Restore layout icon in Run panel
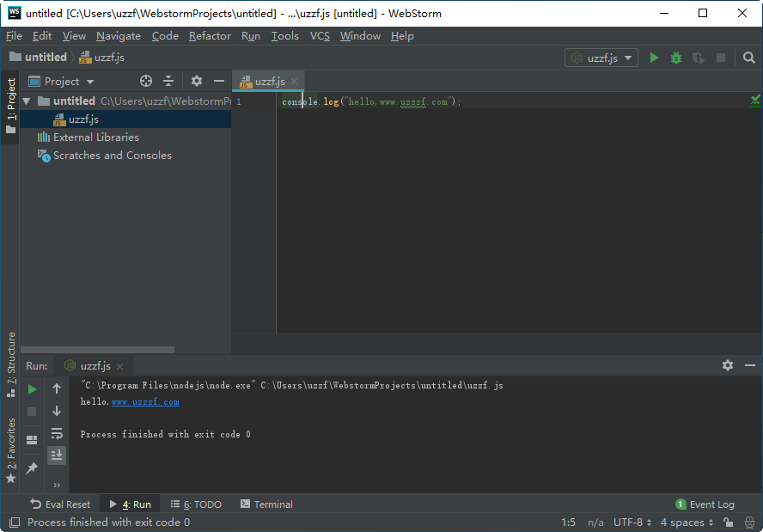Image resolution: width=763 pixels, height=532 pixels. point(32,439)
